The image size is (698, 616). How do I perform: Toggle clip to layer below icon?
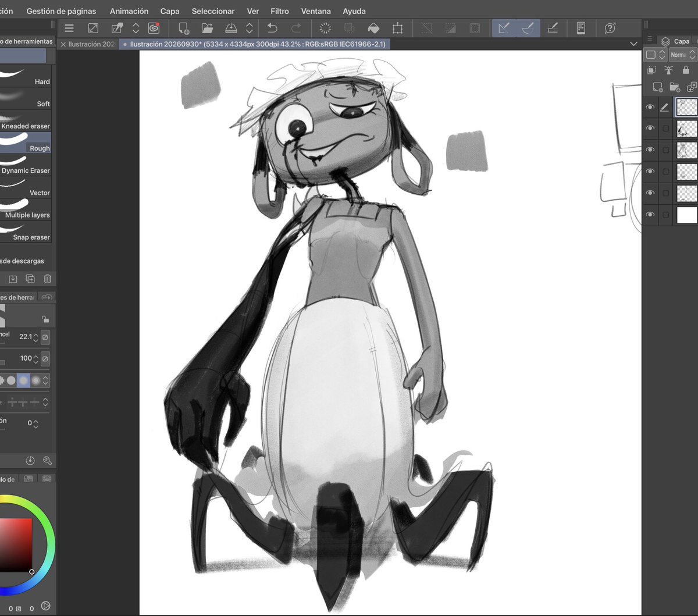click(651, 70)
